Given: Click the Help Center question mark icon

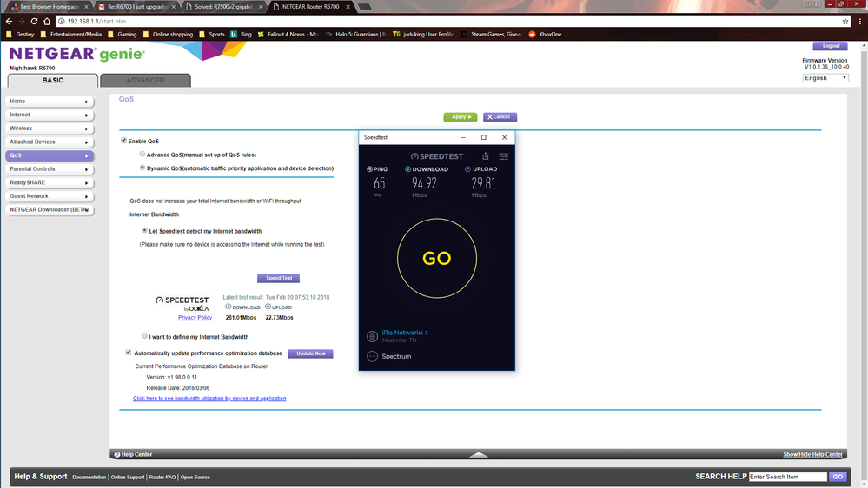Looking at the screenshot, I should pos(116,455).
